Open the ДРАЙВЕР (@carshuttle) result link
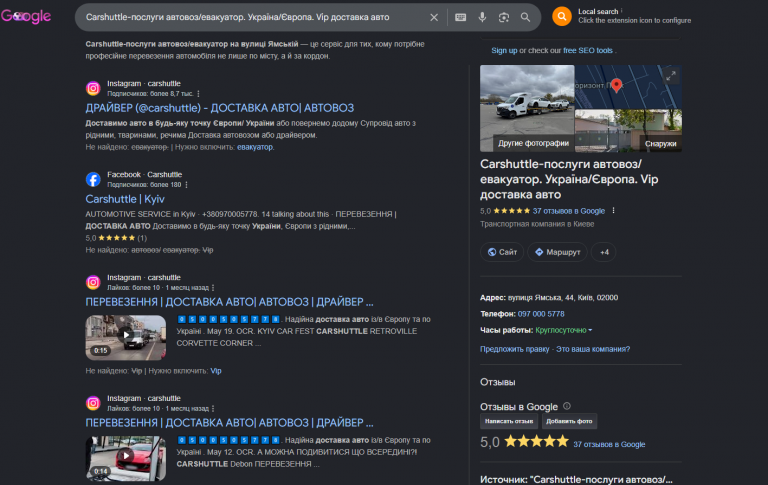This screenshot has width=768, height=485. [x=219, y=108]
